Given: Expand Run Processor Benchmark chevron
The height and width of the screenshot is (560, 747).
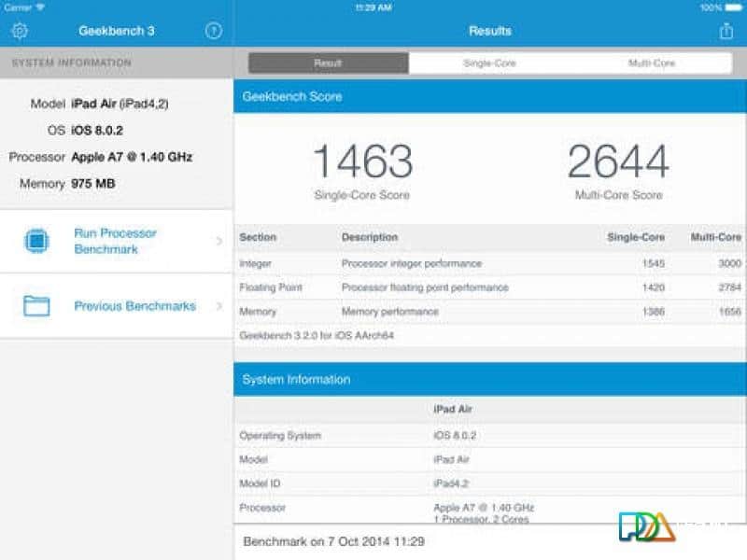Looking at the screenshot, I should (x=219, y=242).
